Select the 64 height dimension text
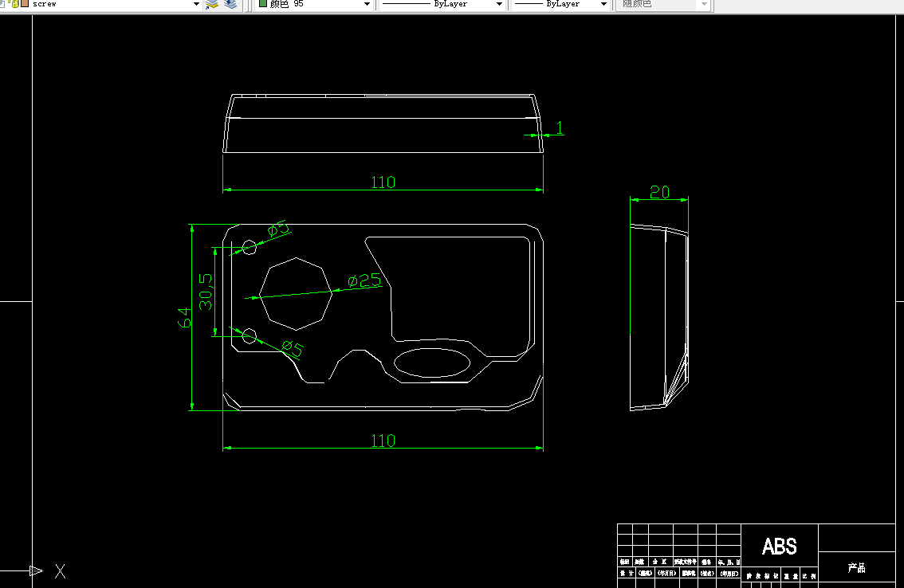 [184, 317]
